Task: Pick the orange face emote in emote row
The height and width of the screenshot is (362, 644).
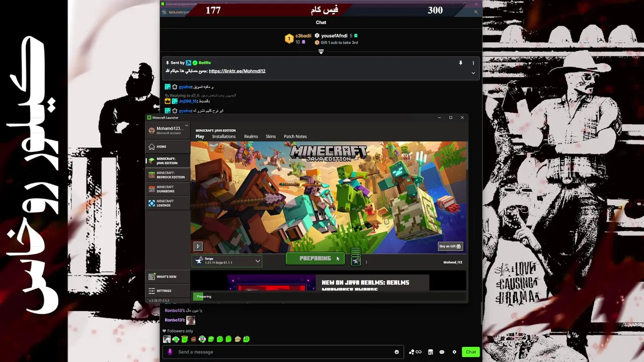Action: [193, 339]
